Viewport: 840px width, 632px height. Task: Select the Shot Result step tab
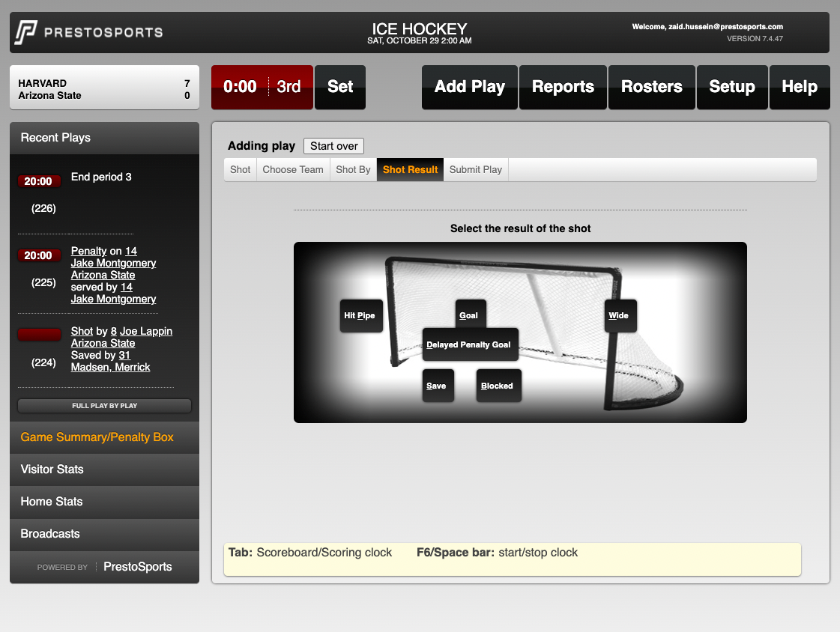[411, 170]
